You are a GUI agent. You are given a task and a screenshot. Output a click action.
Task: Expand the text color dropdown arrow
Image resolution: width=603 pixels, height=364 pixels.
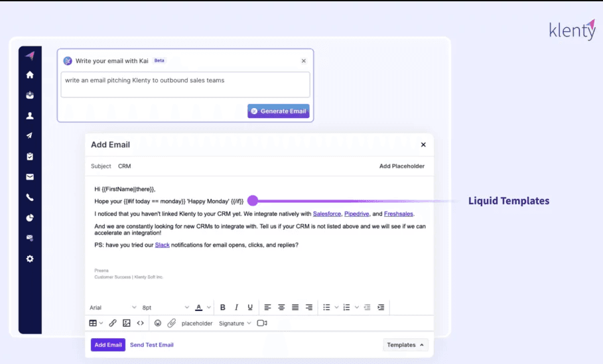point(209,307)
